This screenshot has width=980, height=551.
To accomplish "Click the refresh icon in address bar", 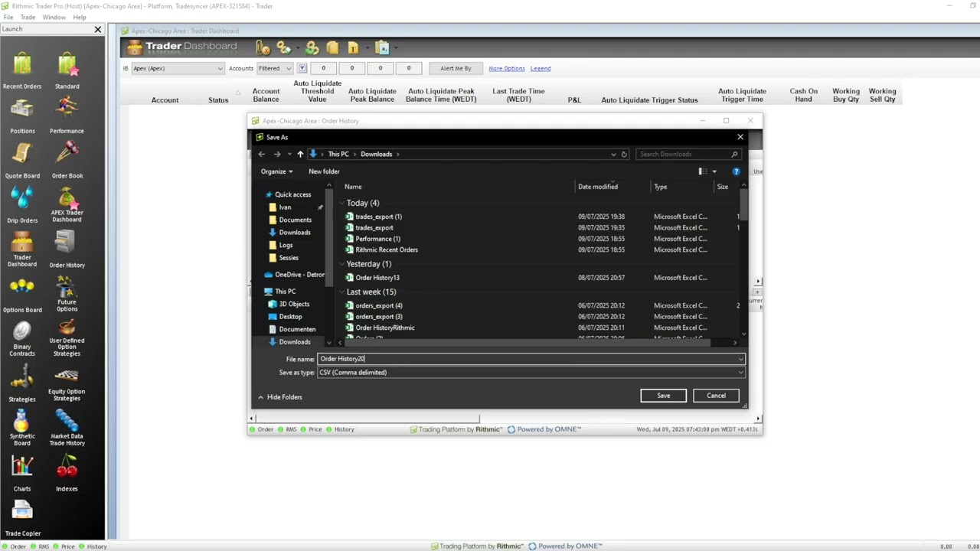I will point(624,154).
